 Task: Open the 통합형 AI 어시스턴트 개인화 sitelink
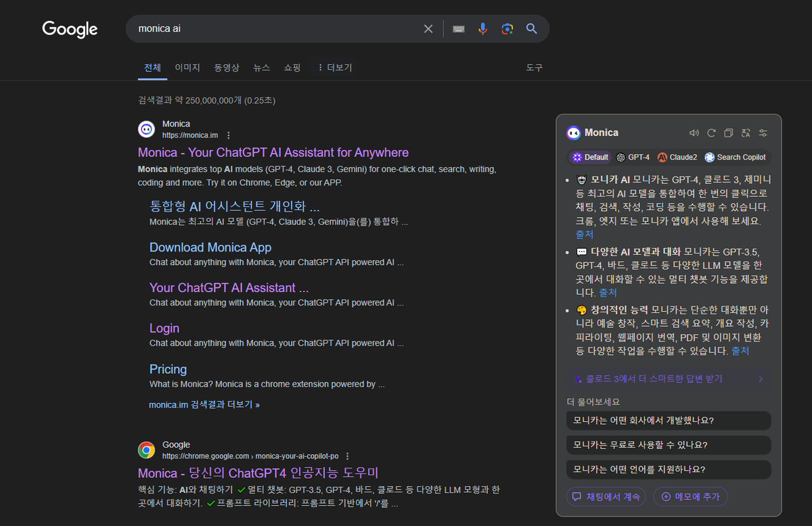pos(234,206)
